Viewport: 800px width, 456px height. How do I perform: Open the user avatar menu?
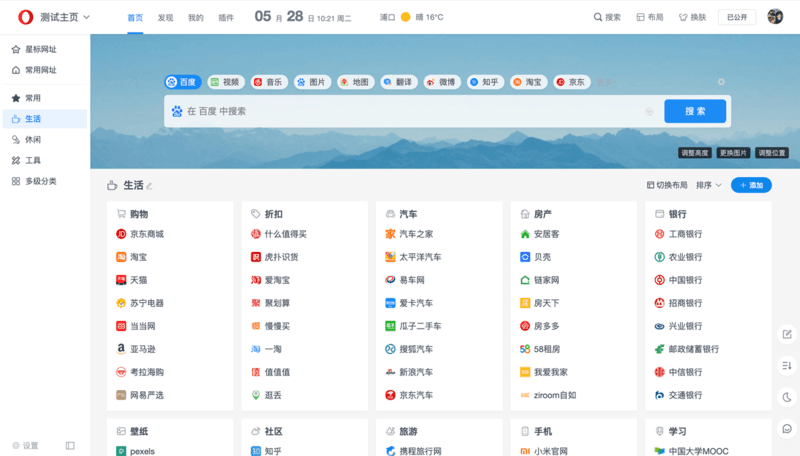click(x=775, y=17)
